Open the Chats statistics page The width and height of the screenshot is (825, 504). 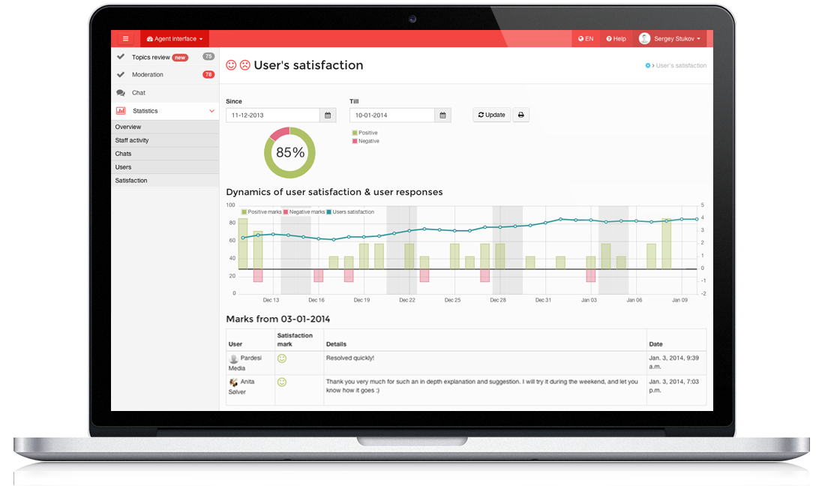click(165, 154)
